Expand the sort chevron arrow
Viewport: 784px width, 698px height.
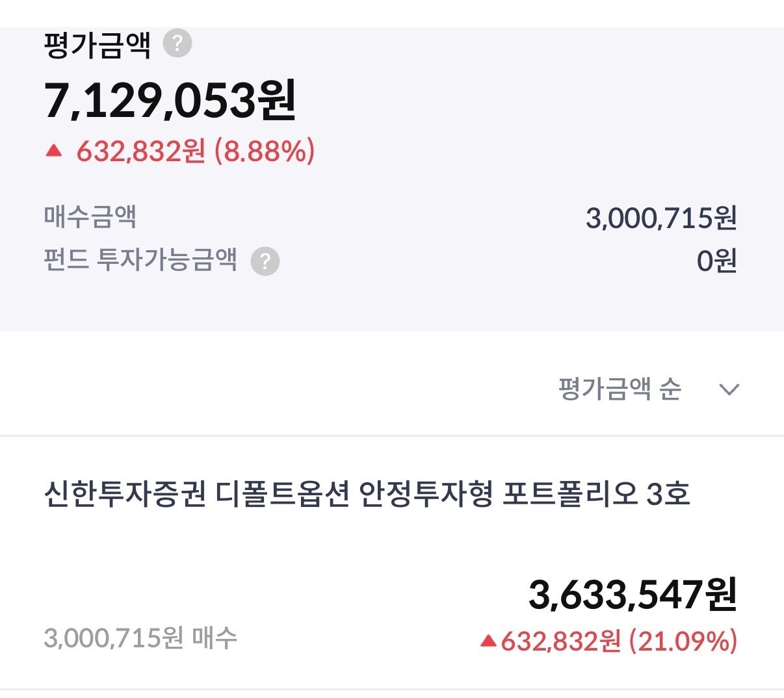click(x=729, y=390)
